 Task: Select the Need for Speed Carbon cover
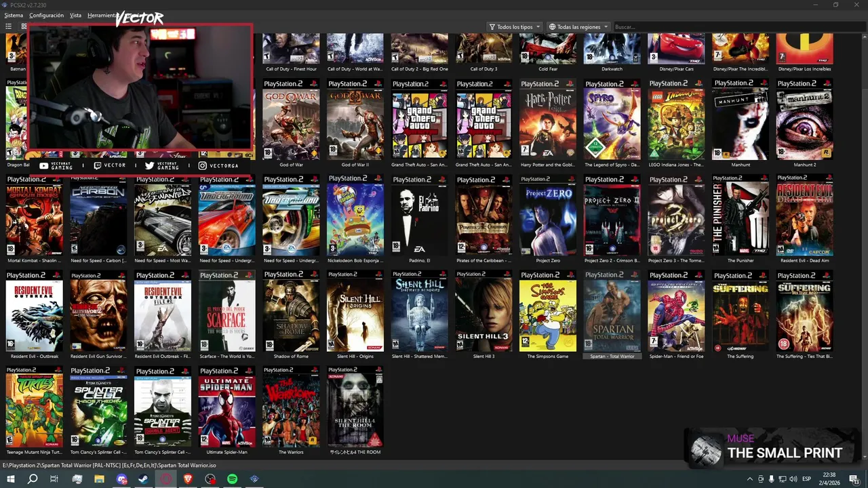click(98, 216)
